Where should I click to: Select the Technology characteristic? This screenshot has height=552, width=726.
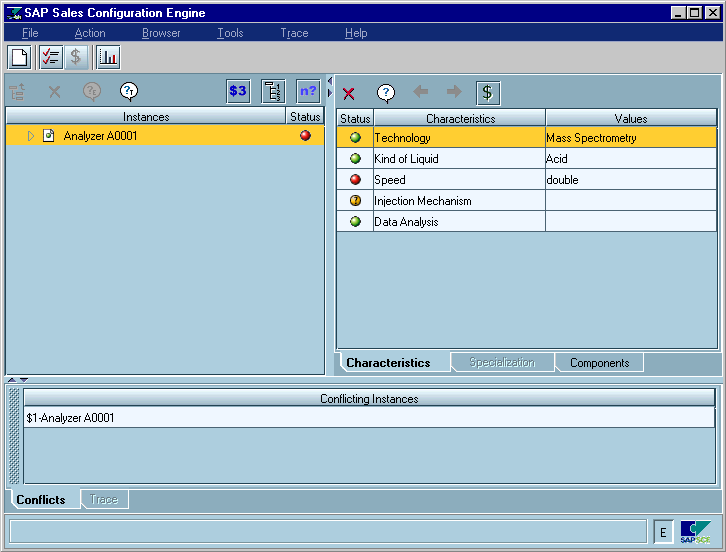click(x=459, y=138)
